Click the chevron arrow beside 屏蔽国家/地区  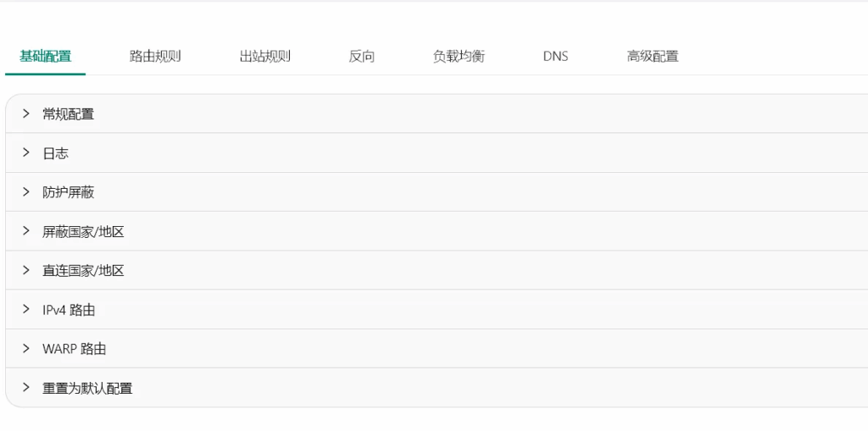pos(26,231)
